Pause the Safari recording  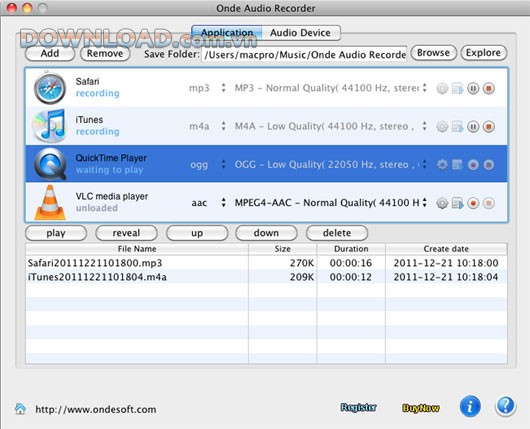(x=473, y=89)
